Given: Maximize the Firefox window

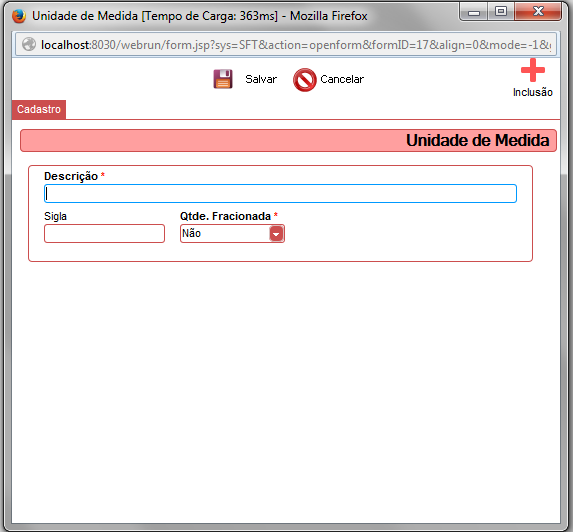Looking at the screenshot, I should (x=501, y=12).
